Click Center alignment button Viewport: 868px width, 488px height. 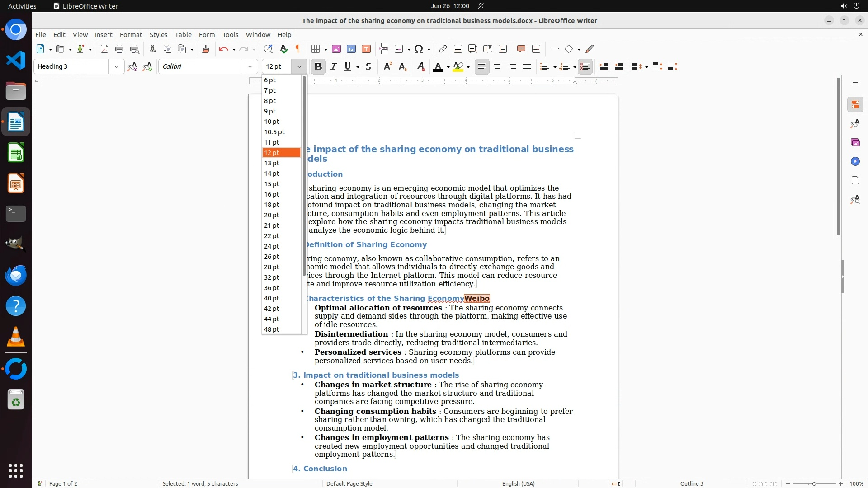click(497, 66)
